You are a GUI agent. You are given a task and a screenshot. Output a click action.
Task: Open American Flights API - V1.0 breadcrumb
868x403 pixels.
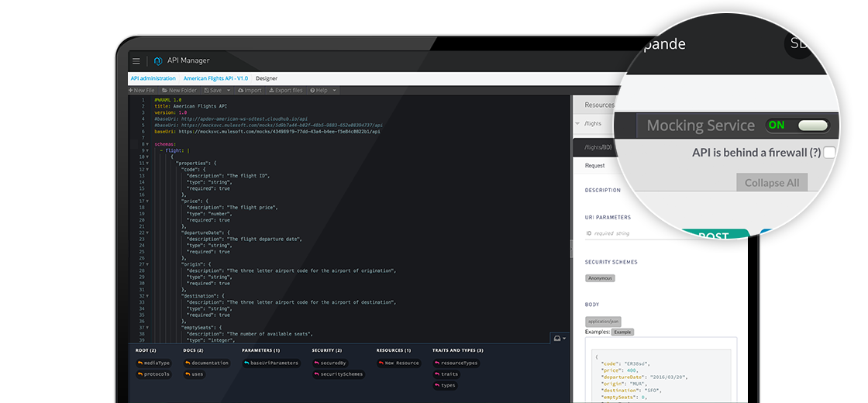pyautogui.click(x=216, y=78)
